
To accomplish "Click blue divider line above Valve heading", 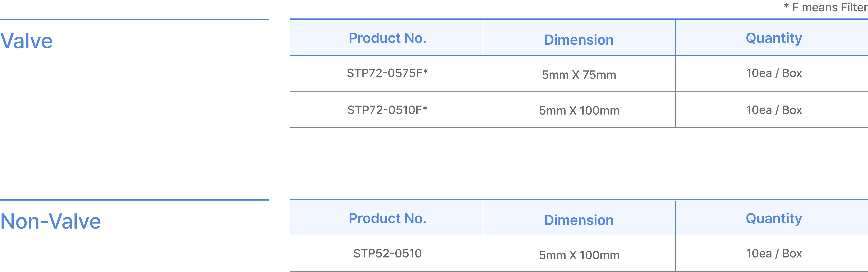I will pyautogui.click(x=134, y=20).
